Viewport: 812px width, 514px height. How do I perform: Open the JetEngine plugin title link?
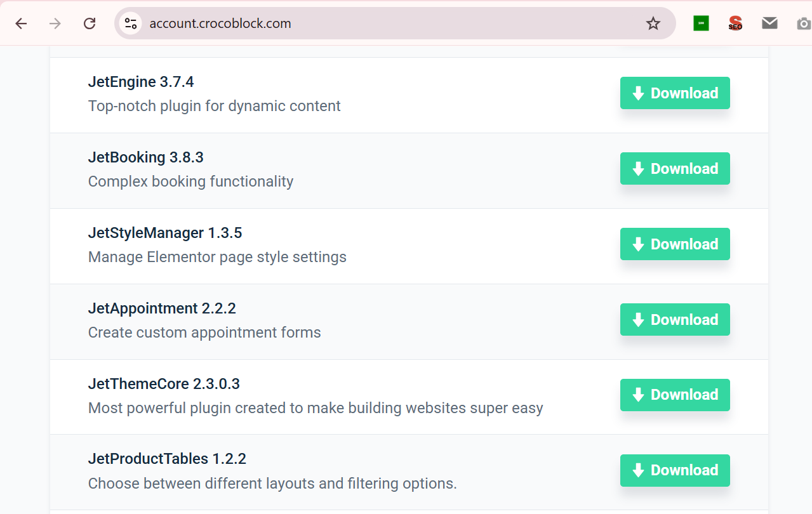(x=141, y=82)
